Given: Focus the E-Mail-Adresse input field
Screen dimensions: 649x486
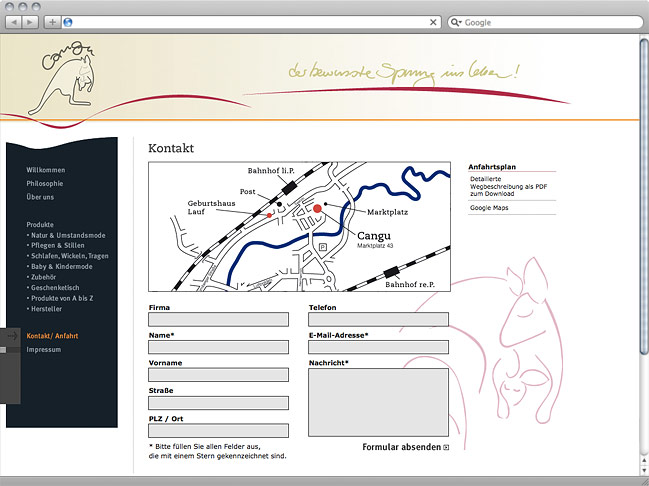Looking at the screenshot, I should coord(379,347).
